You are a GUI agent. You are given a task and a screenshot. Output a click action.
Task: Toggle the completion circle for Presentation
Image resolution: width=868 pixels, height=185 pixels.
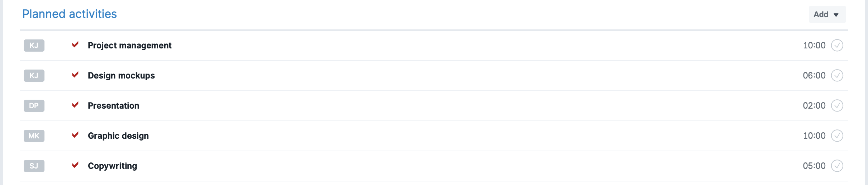pyautogui.click(x=837, y=106)
